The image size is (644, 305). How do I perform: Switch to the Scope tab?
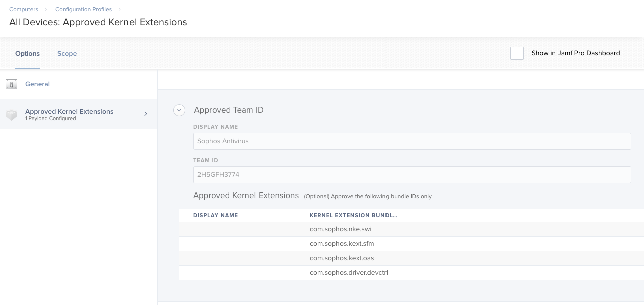click(67, 53)
